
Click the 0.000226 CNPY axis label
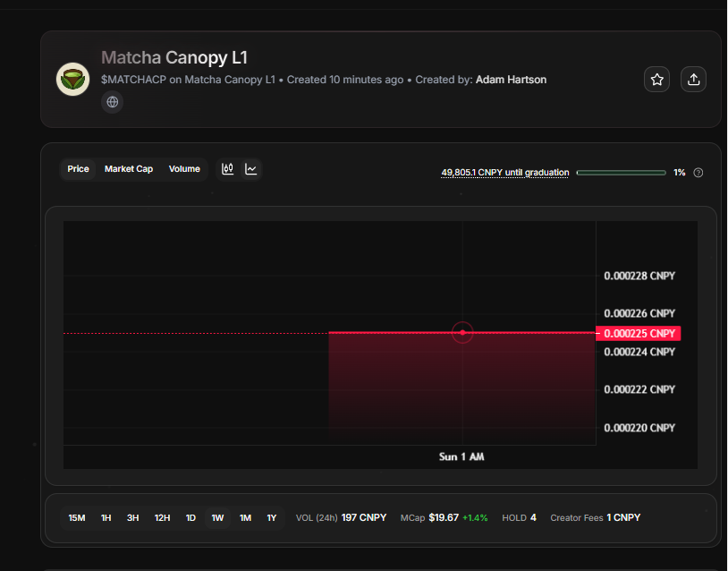639,313
